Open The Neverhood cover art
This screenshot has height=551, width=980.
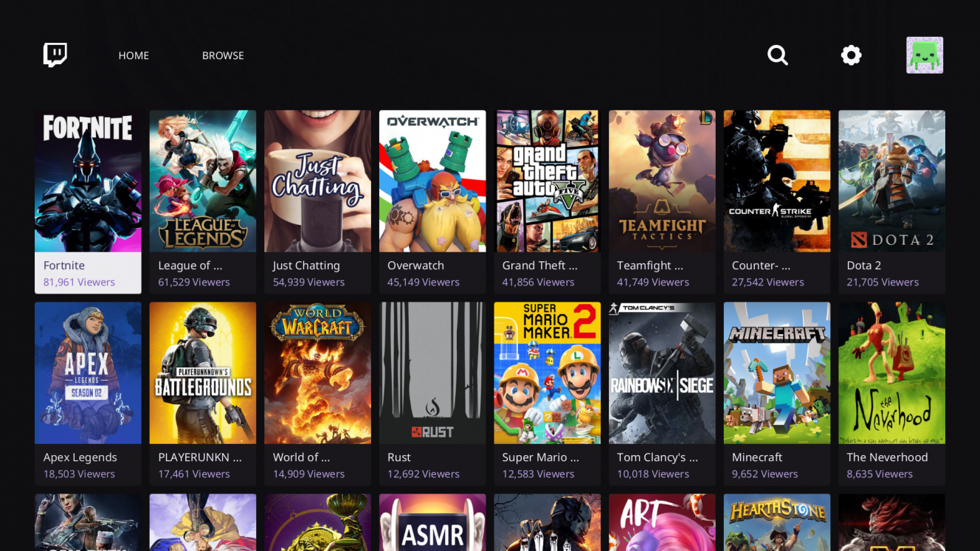tap(892, 373)
